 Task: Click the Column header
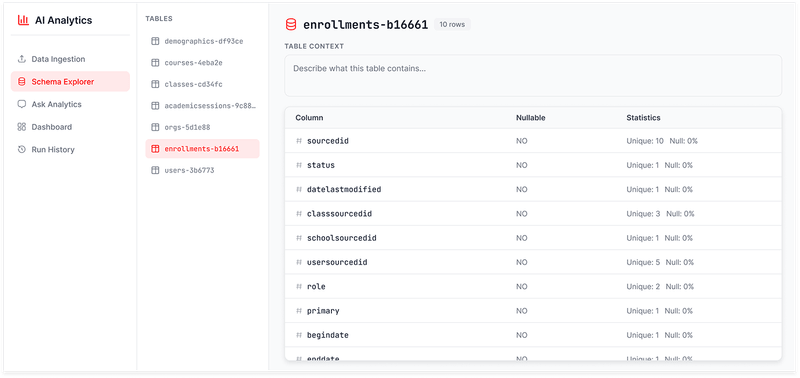point(309,118)
